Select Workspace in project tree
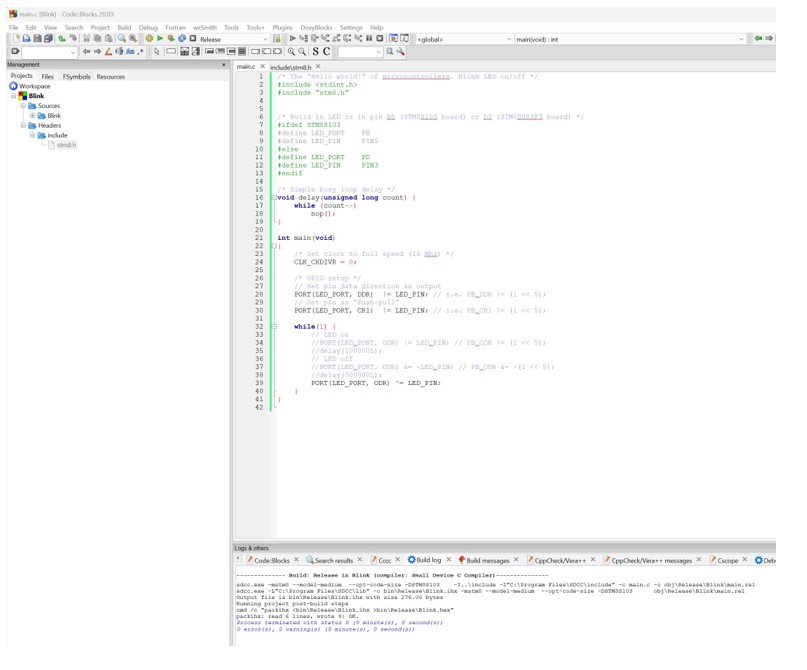This screenshot has height=670, width=807. coord(34,86)
